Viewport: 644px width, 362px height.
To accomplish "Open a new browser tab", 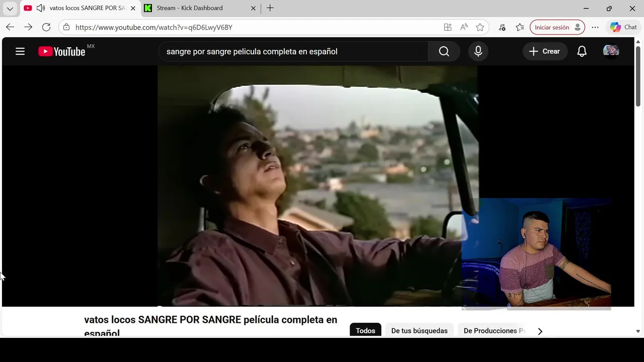I will pos(270,8).
